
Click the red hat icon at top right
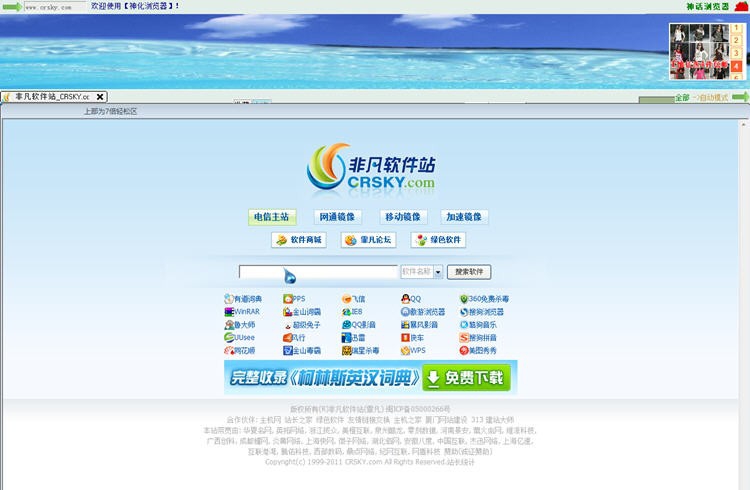741,6
